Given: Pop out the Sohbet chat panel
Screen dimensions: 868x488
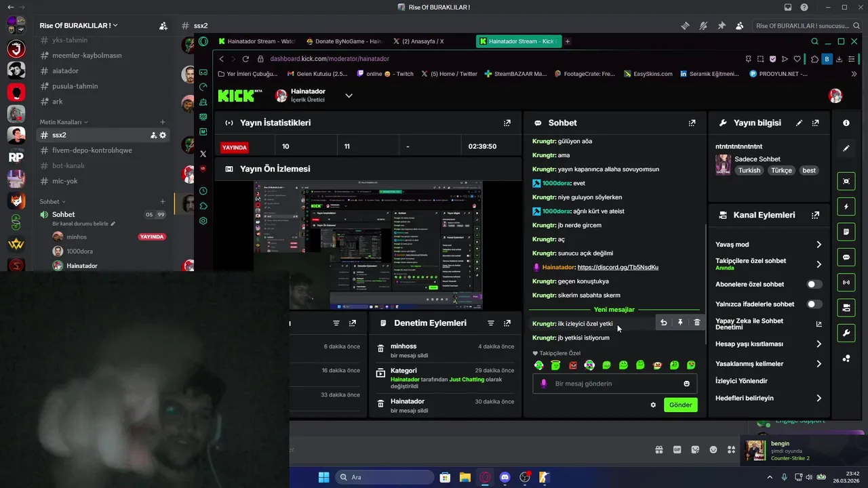Looking at the screenshot, I should 692,123.
